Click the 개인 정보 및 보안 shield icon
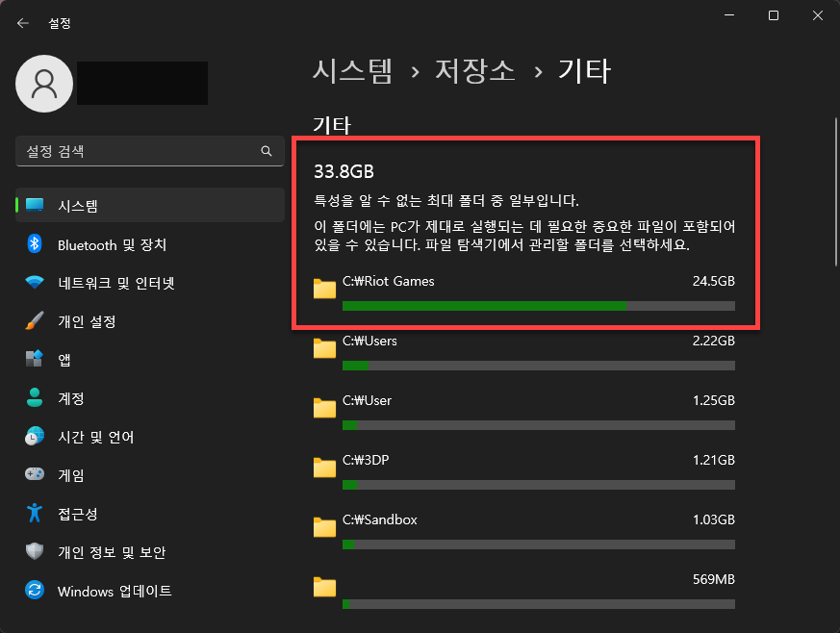 35,551
